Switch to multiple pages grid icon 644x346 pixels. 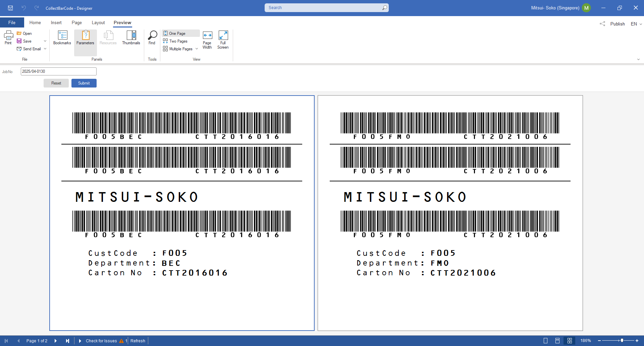(570, 341)
